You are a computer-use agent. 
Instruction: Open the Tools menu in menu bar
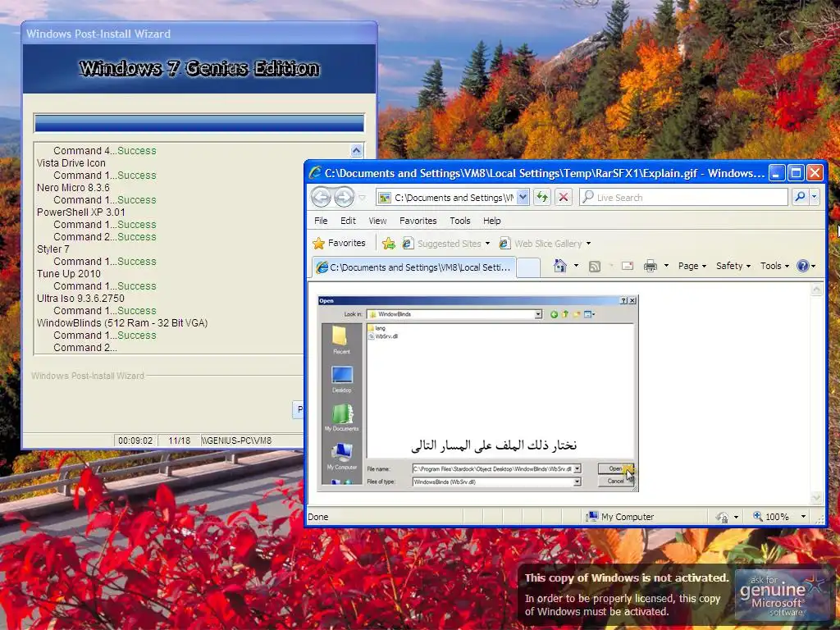click(459, 221)
